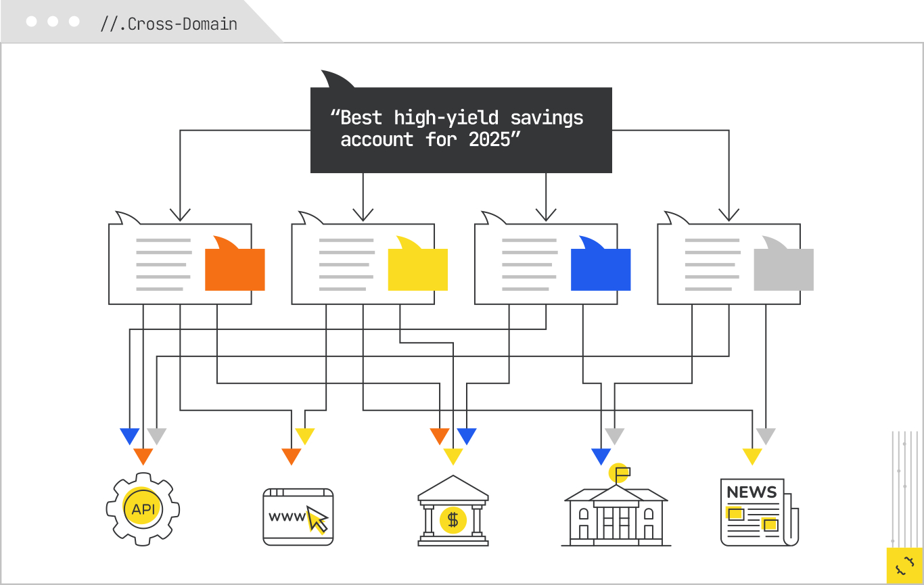Click the dark search query speech bubble
The height and width of the screenshot is (585, 924).
click(x=461, y=129)
